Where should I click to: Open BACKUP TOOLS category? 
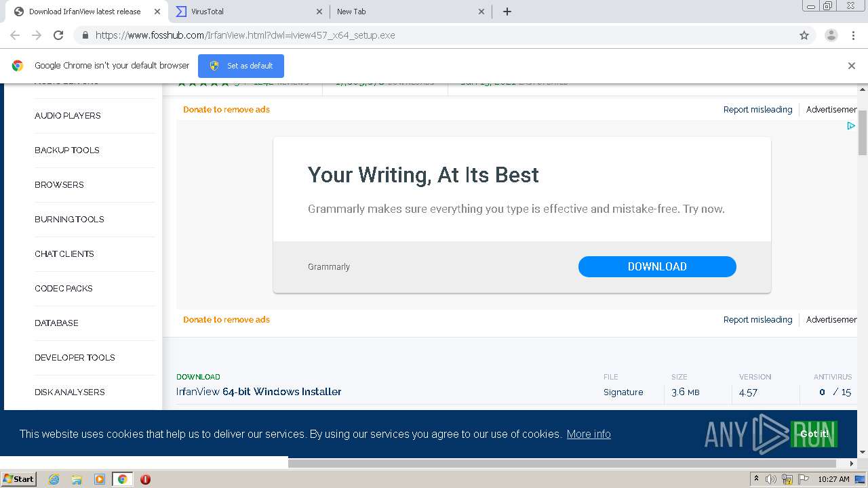[x=67, y=150]
